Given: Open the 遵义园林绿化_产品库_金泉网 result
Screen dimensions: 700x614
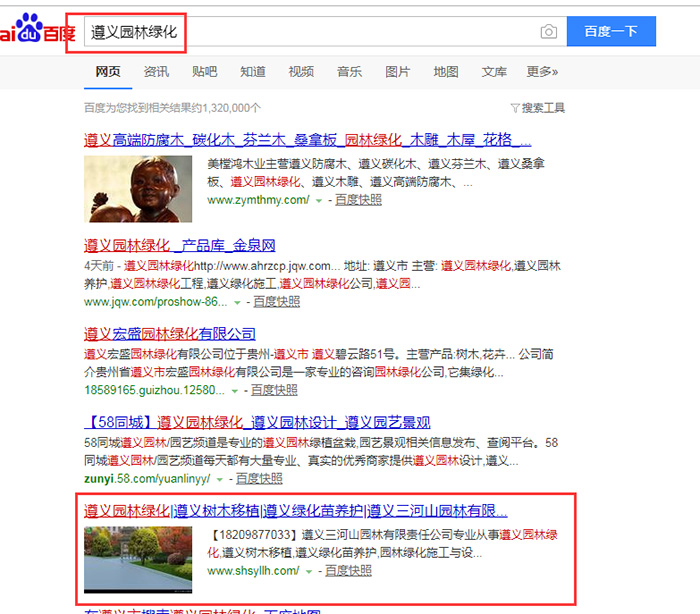Looking at the screenshot, I should point(179,245).
